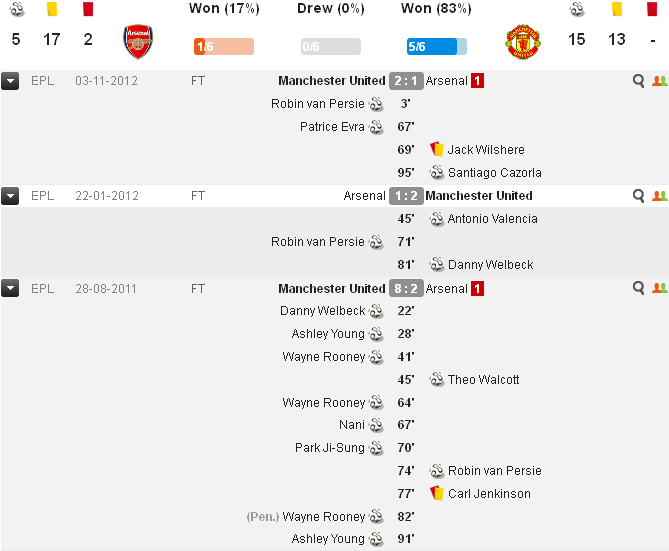Click the Manchester United club crest
This screenshot has width=669, height=551.
coord(523,42)
